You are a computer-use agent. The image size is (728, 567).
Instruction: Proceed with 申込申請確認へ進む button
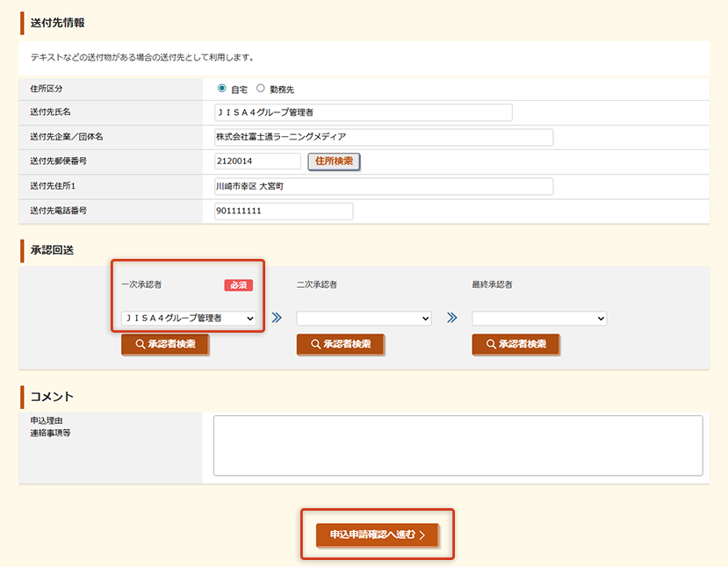coord(377,535)
